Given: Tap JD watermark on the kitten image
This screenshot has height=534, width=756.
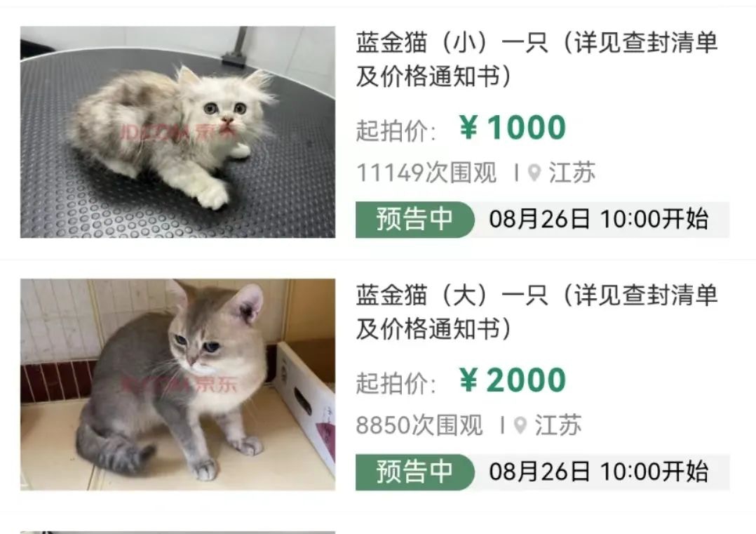Looking at the screenshot, I should tap(177, 132).
